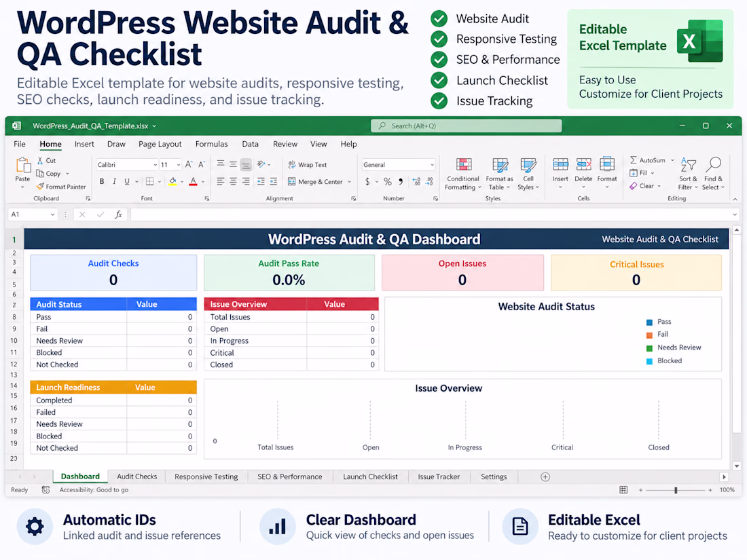Add a new sheet with plus button

tap(545, 477)
